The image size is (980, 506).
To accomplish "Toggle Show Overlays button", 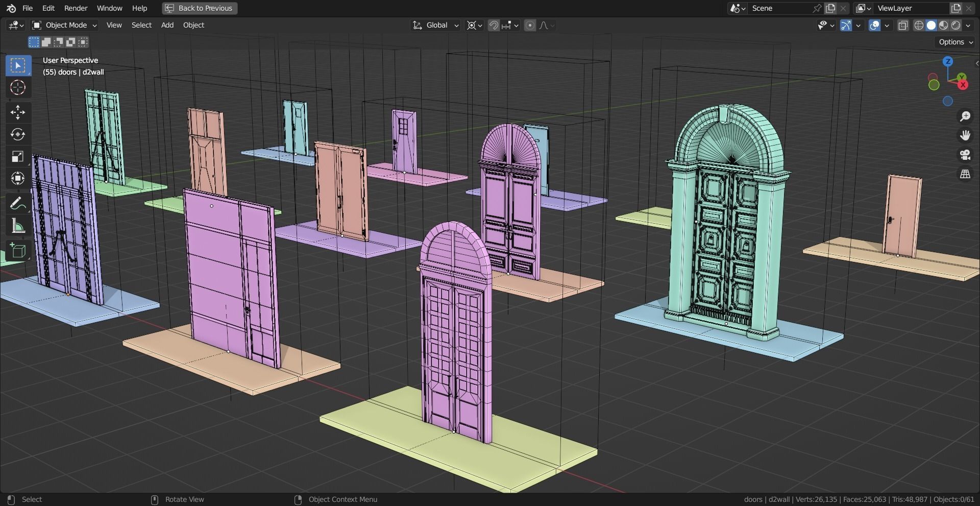I will pyautogui.click(x=874, y=25).
